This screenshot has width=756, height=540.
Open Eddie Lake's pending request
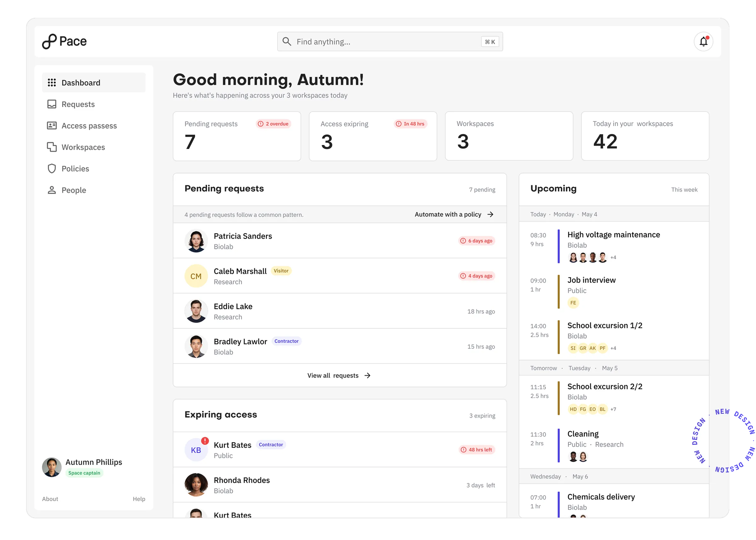pyautogui.click(x=340, y=311)
